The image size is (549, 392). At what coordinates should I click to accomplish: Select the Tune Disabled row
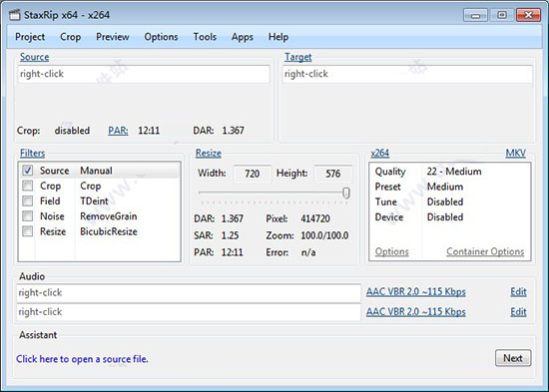pyautogui.click(x=449, y=201)
